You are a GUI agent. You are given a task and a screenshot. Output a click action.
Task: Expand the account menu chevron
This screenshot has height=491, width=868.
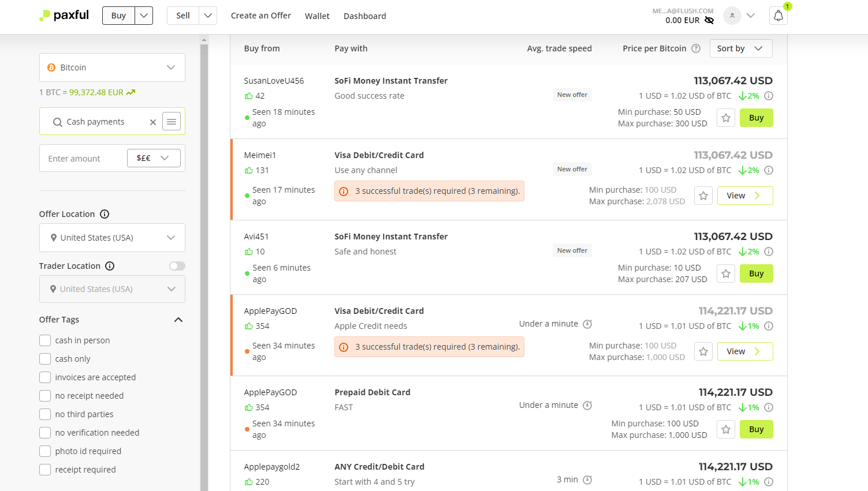pyautogui.click(x=751, y=16)
